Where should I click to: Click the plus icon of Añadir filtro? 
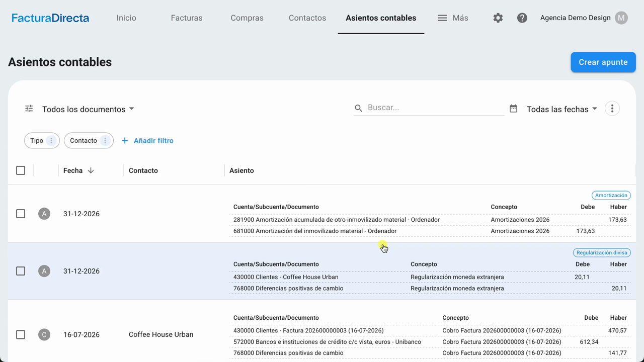pos(125,141)
